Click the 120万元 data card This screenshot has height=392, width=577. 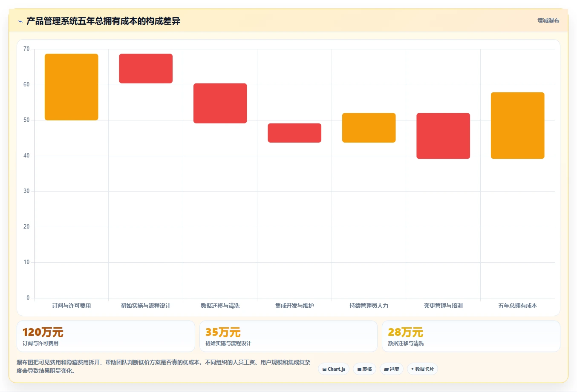(x=106, y=336)
